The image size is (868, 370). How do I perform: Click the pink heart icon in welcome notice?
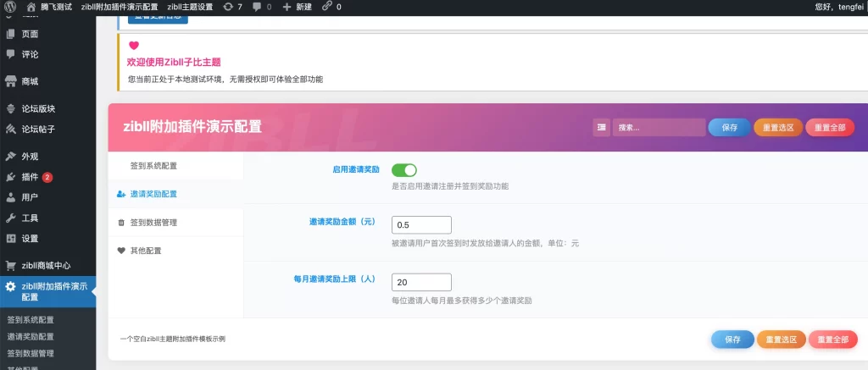[x=133, y=46]
